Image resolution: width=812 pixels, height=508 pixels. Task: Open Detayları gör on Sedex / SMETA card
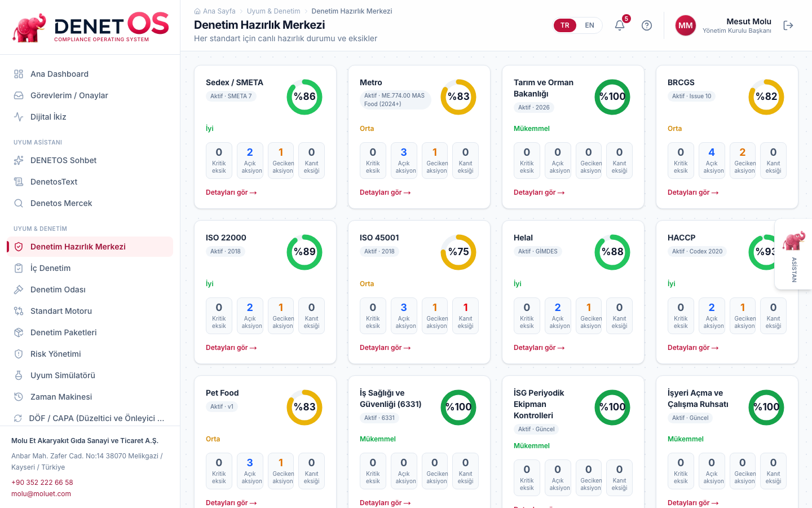point(231,192)
